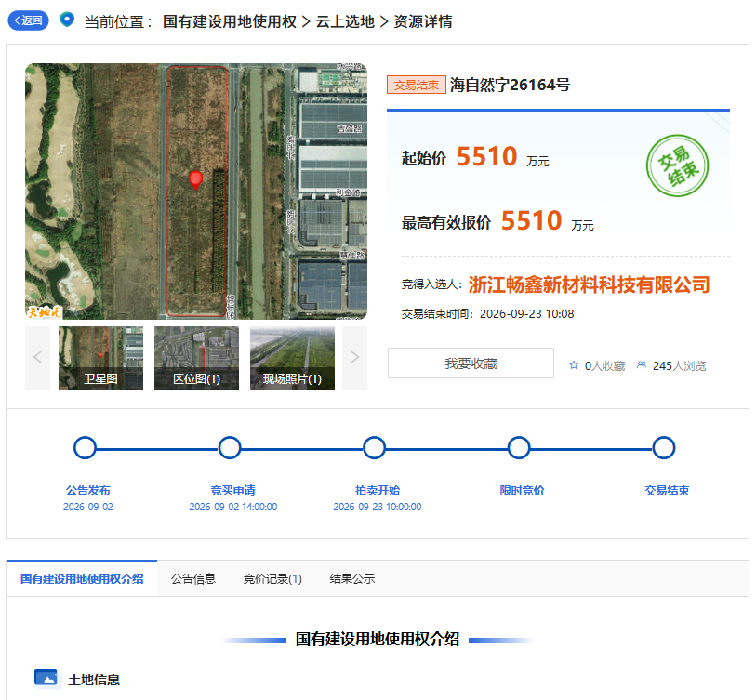Select the 区位图(1) thumbnail

[x=196, y=358]
